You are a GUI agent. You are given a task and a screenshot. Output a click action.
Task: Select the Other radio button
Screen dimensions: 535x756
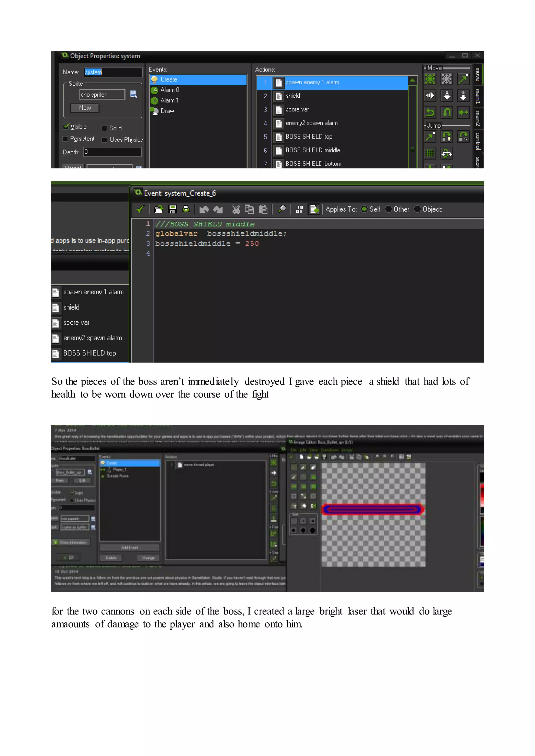(x=389, y=209)
